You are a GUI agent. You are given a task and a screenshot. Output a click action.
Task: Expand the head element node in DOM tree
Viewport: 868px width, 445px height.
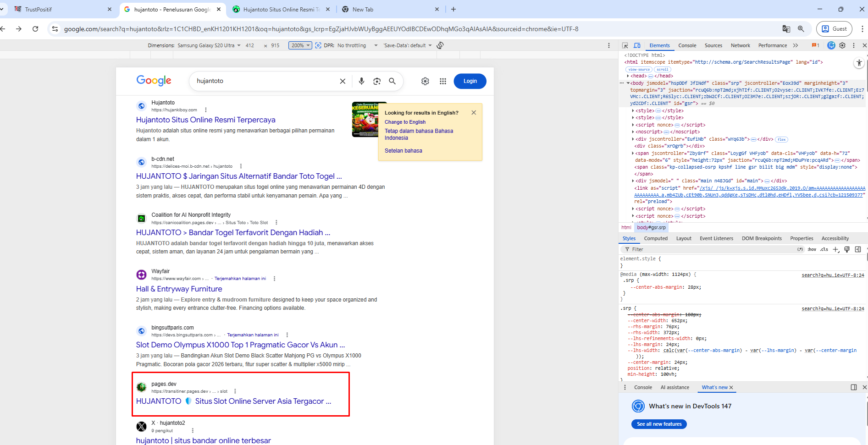(x=628, y=76)
